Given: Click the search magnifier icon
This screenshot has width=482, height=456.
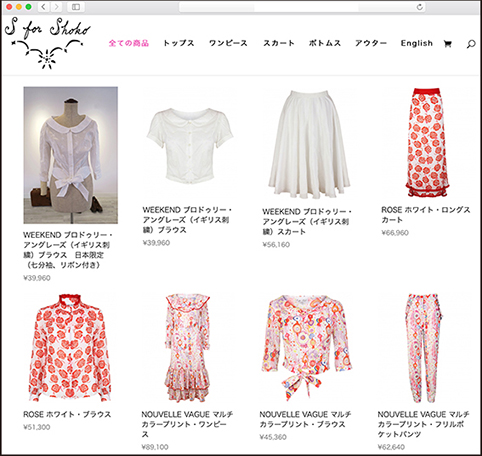Looking at the screenshot, I should [471, 44].
